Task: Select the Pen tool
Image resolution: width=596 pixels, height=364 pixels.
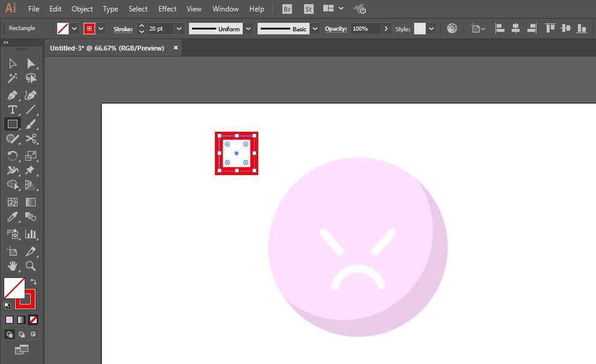Action: [x=13, y=95]
